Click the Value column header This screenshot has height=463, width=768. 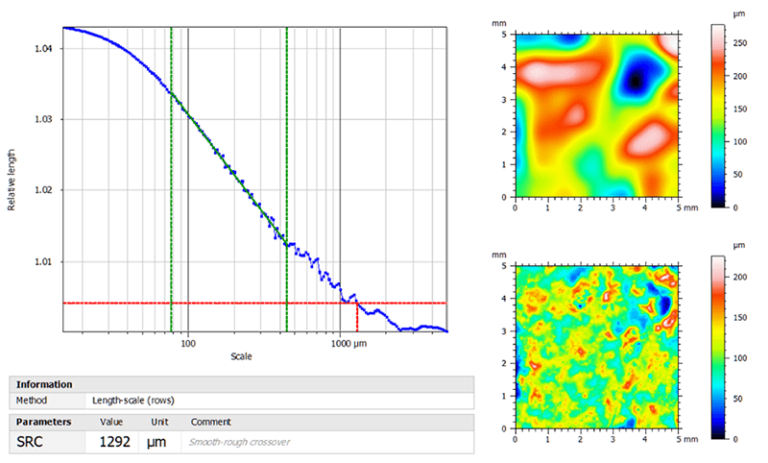pos(111,422)
